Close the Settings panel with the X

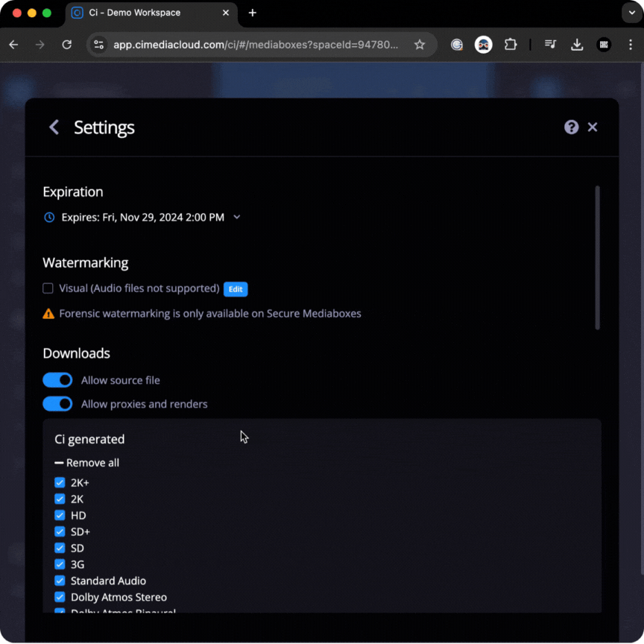593,127
